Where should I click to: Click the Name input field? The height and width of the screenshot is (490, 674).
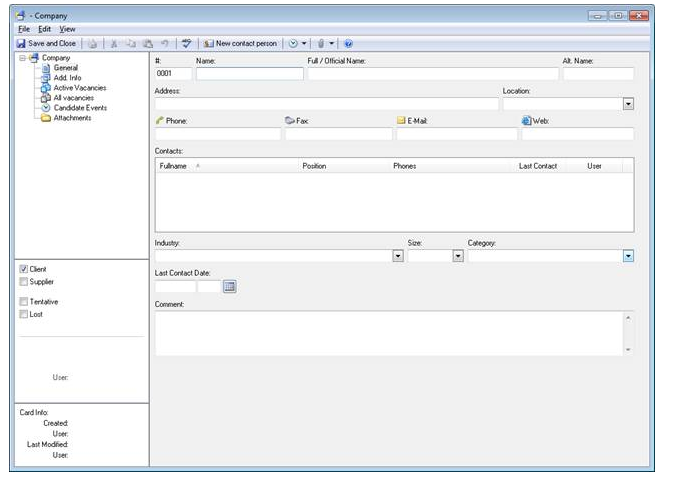point(250,74)
